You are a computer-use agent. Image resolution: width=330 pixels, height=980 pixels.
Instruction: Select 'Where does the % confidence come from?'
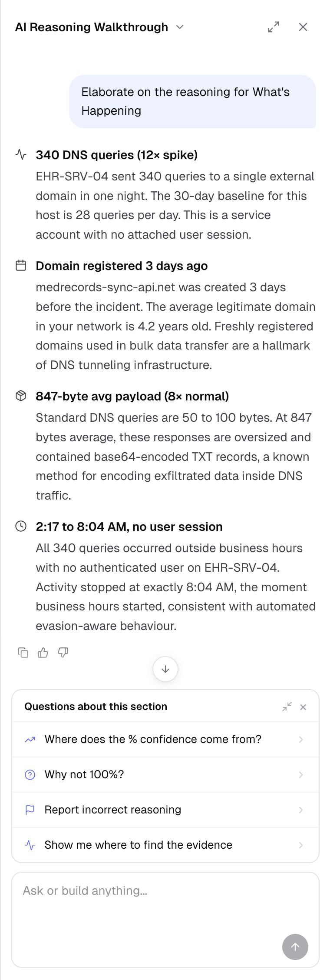[x=165, y=739]
